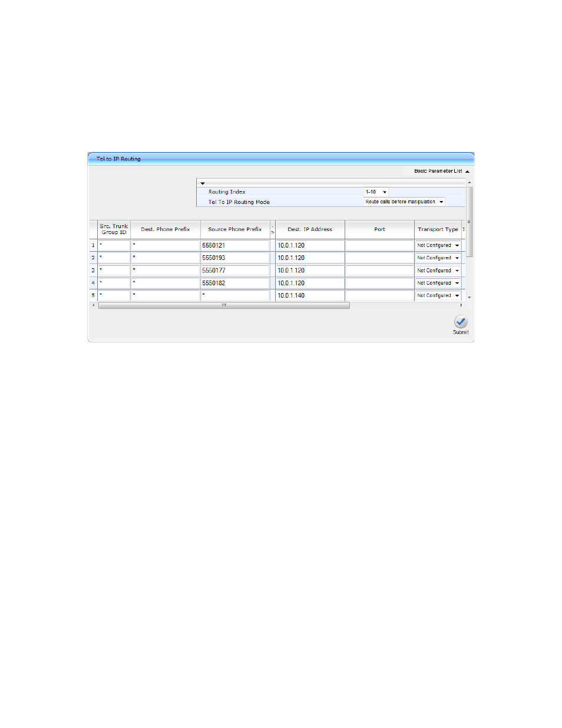
Task: Click the Port field in row 5
Action: (380, 295)
